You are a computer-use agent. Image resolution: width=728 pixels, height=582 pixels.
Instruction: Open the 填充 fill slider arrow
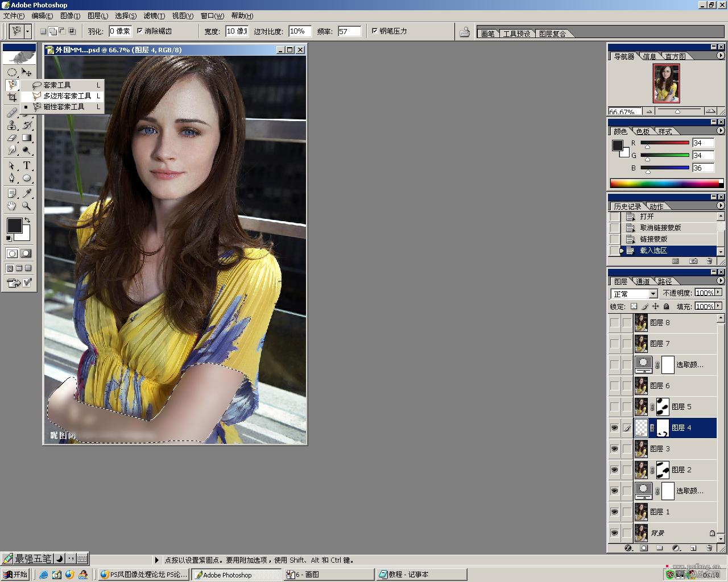(x=718, y=306)
